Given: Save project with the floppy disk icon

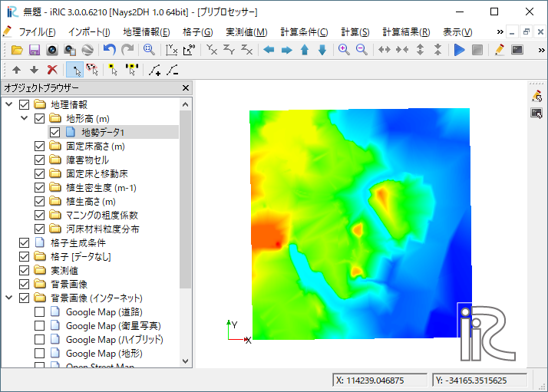Looking at the screenshot, I should pyautogui.click(x=35, y=50).
